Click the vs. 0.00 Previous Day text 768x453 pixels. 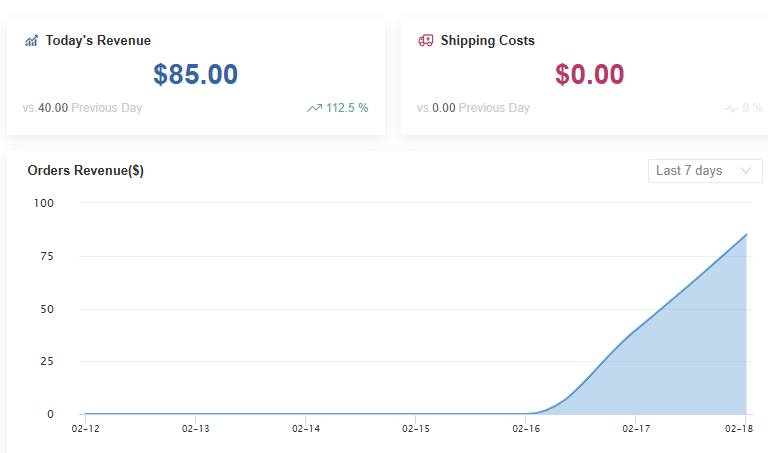pos(473,108)
